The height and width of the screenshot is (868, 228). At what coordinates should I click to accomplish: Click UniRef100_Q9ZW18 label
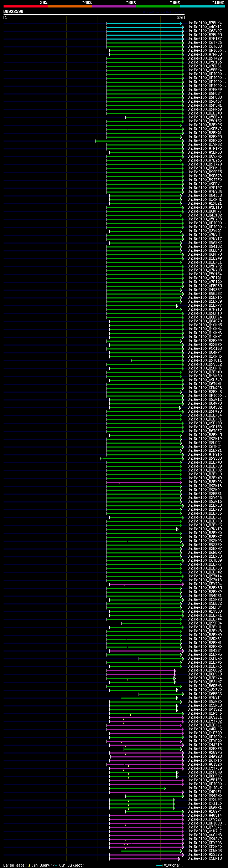click(x=204, y=486)
